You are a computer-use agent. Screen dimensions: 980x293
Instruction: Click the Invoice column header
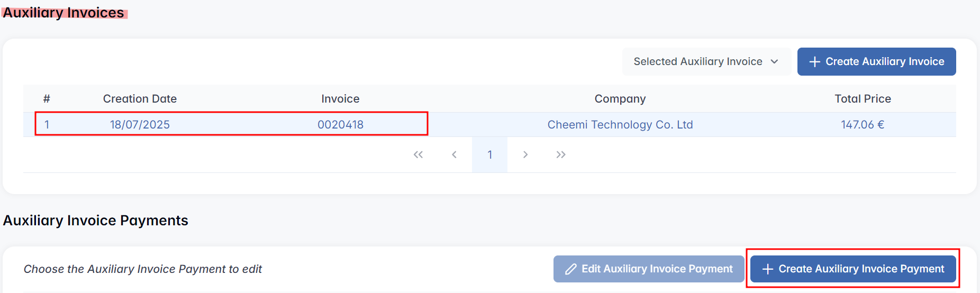pos(340,99)
